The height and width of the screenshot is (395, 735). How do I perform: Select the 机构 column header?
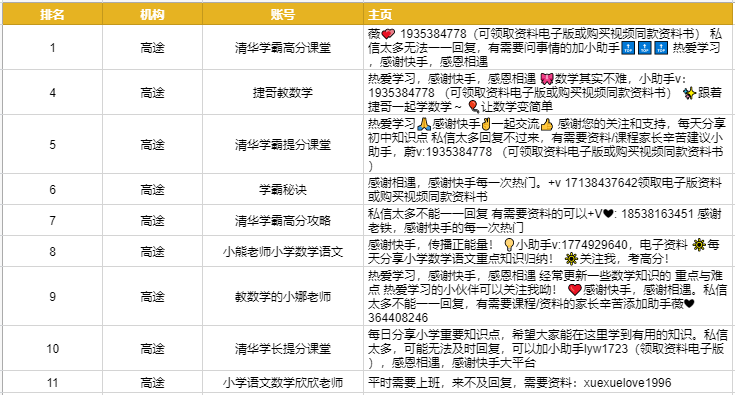[x=152, y=15]
